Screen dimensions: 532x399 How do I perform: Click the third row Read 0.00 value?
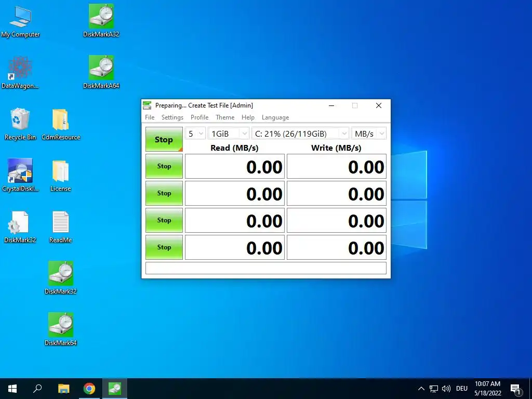point(235,220)
